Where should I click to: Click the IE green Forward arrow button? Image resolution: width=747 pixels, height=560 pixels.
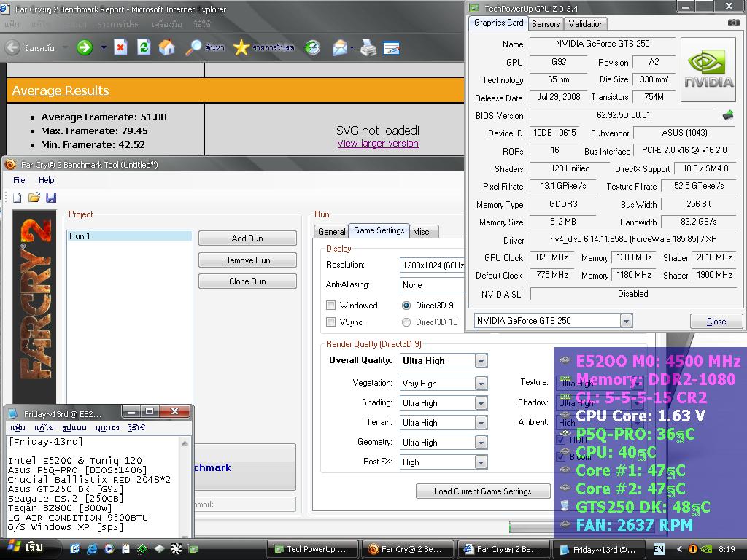coord(85,47)
